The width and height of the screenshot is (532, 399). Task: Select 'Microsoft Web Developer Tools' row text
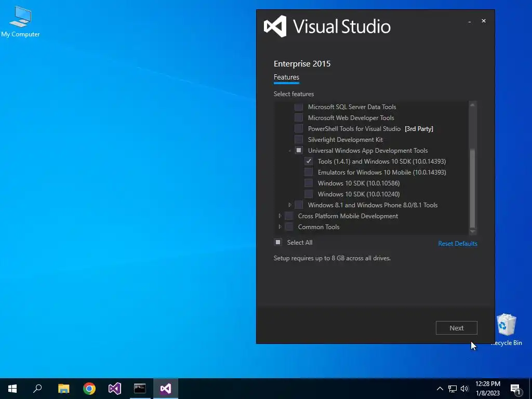351,118
